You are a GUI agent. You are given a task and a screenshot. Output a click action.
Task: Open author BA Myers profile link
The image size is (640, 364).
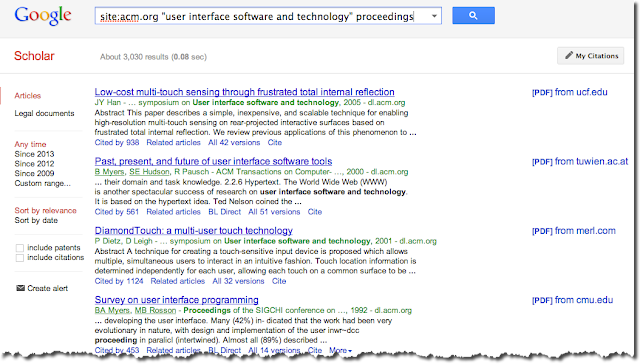click(x=112, y=311)
